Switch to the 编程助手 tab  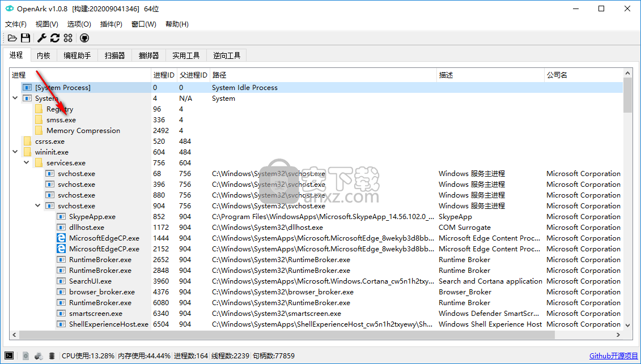[77, 55]
